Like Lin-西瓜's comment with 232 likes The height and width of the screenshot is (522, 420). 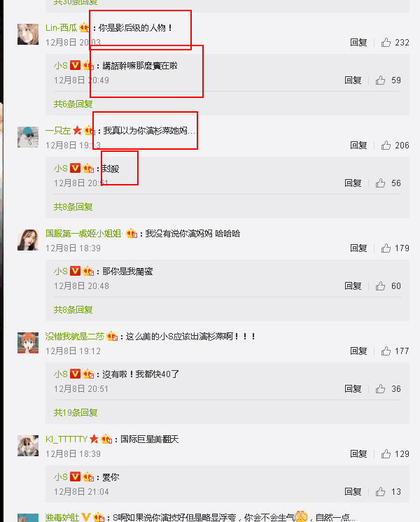point(386,42)
